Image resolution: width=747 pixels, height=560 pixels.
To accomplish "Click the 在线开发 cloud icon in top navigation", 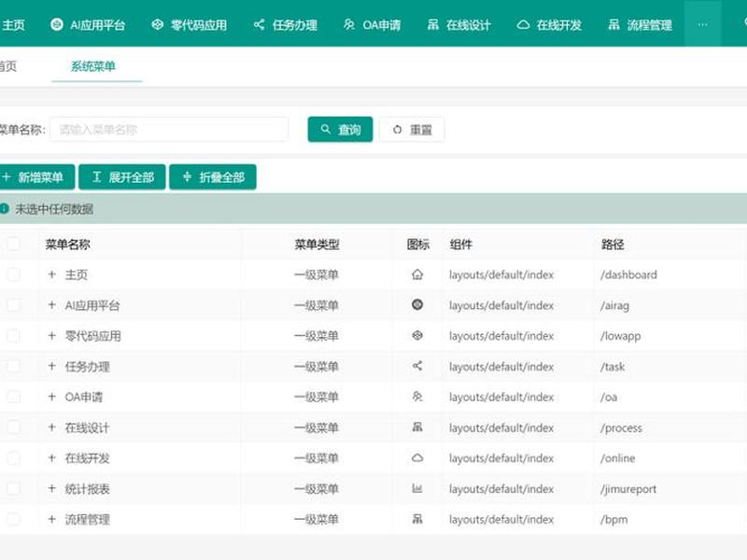I will point(523,24).
